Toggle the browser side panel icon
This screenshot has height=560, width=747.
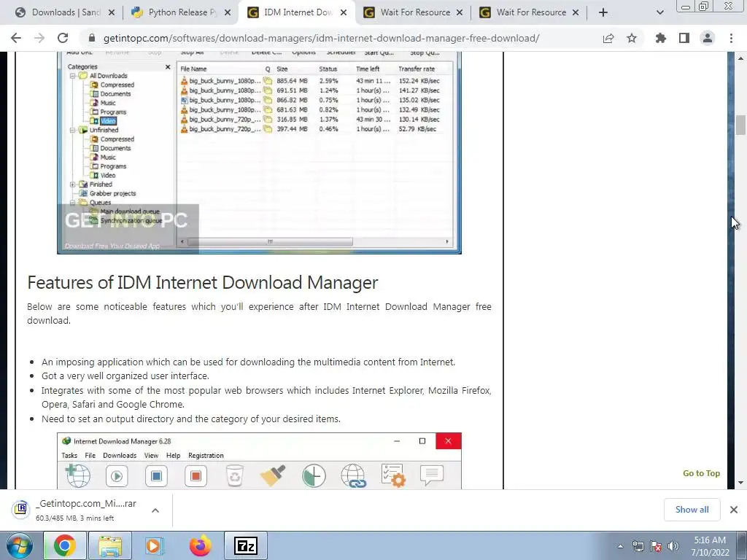[684, 38]
